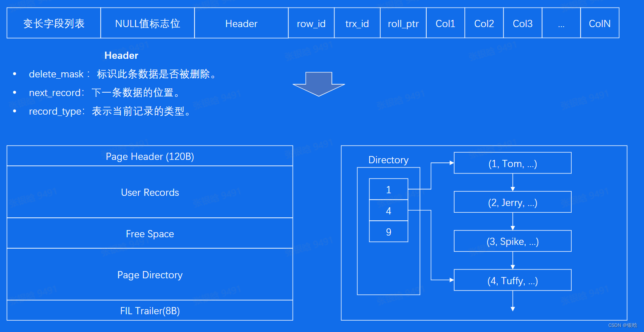Select the next_record bullet line
Viewport: 644px width, 332px height.
(96, 93)
